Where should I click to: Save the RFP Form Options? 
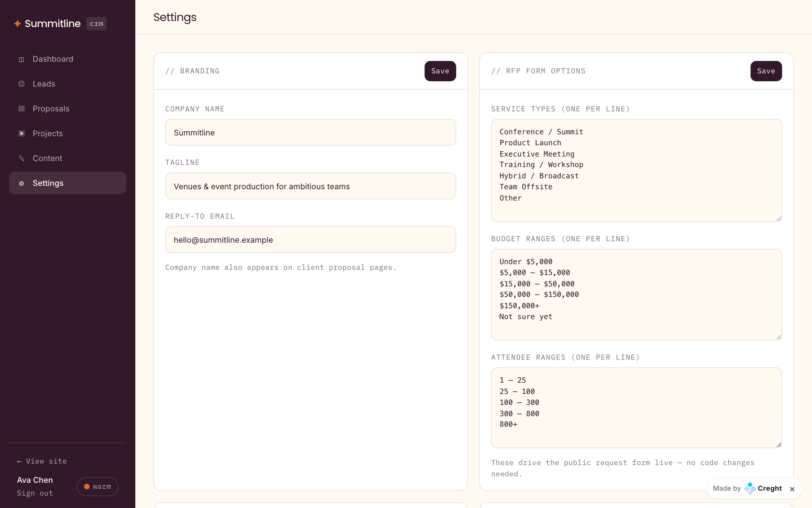click(766, 71)
